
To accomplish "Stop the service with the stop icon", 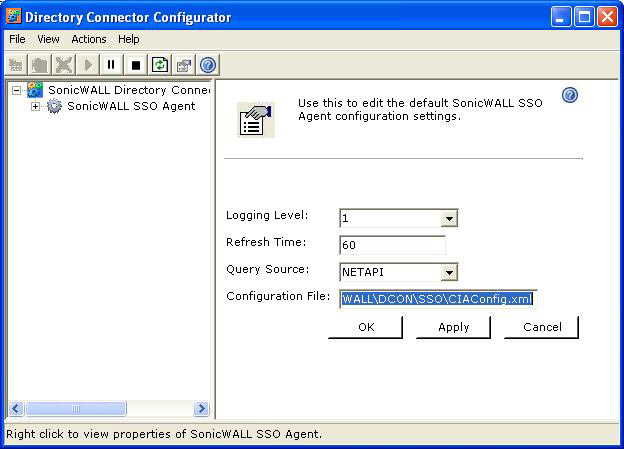I will pyautogui.click(x=136, y=64).
